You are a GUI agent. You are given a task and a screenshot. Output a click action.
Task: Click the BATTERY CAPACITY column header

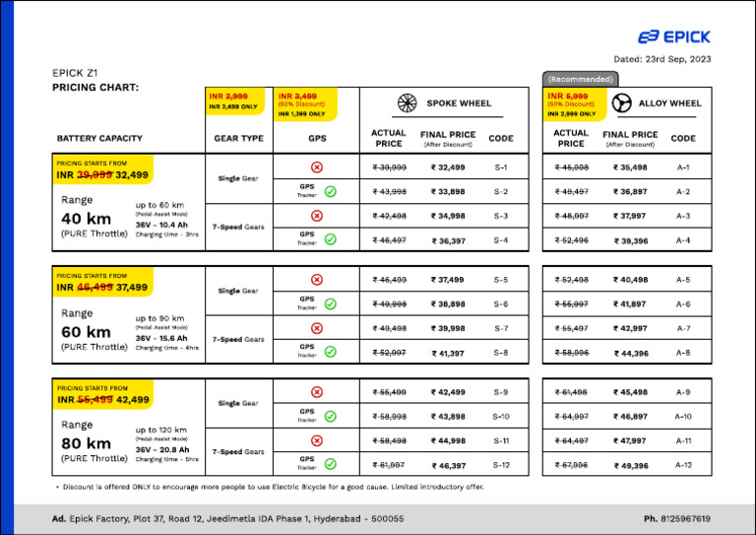tap(99, 139)
